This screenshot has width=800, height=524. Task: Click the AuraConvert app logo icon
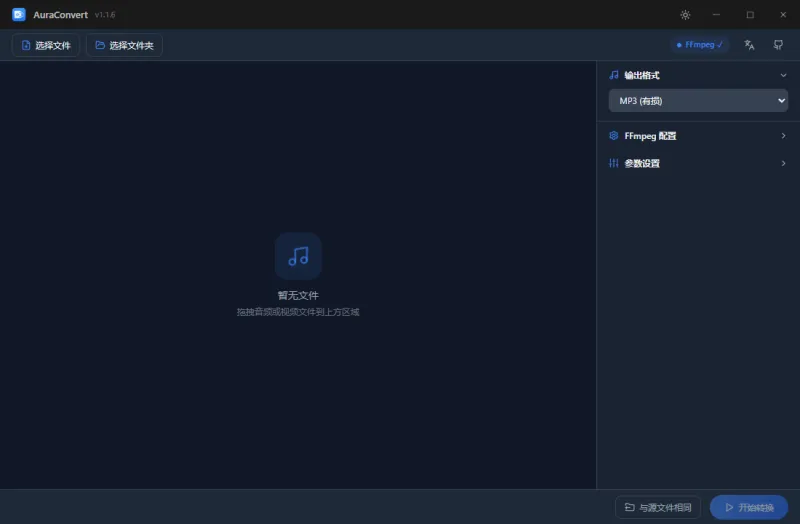point(19,14)
